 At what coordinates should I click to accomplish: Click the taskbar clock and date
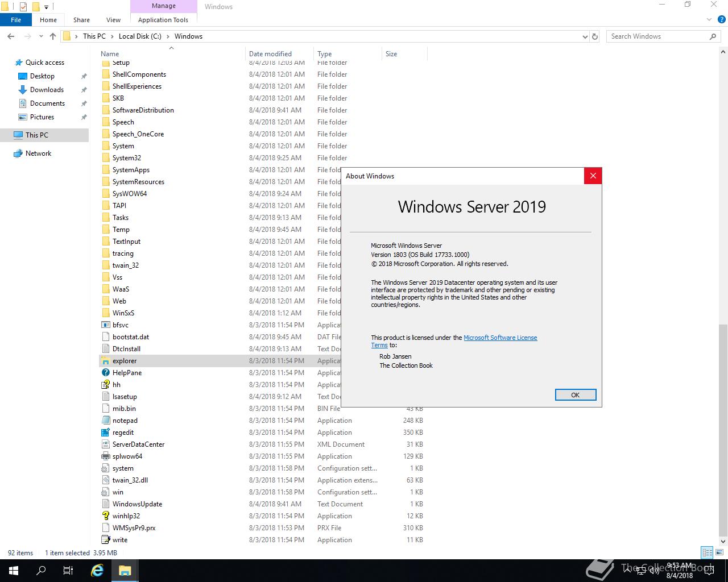[x=680, y=571]
